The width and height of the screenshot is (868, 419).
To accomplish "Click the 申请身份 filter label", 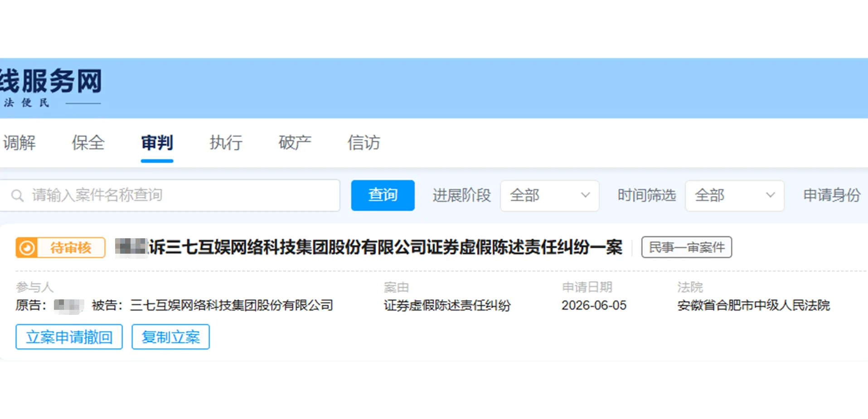I will [832, 195].
